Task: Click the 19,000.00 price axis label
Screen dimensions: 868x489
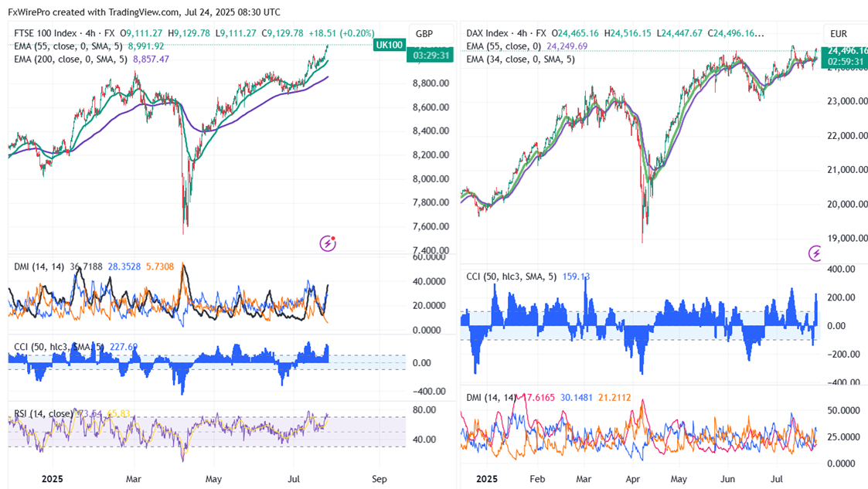Action: click(x=847, y=239)
